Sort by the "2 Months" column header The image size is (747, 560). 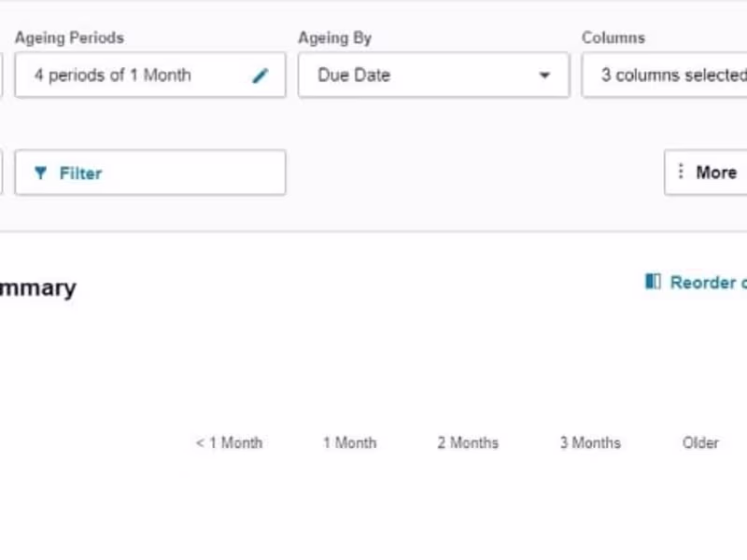pyautogui.click(x=468, y=442)
